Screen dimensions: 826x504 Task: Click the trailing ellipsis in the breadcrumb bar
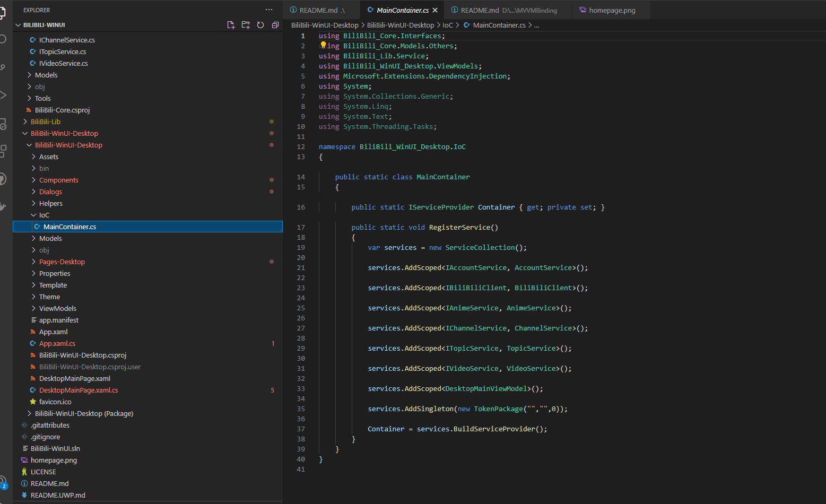click(x=536, y=25)
